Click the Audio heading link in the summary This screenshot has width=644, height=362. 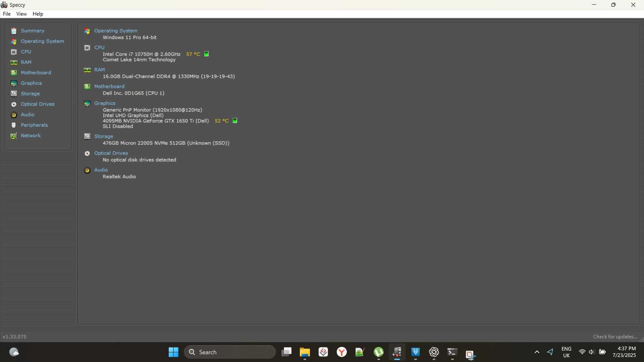(101, 170)
